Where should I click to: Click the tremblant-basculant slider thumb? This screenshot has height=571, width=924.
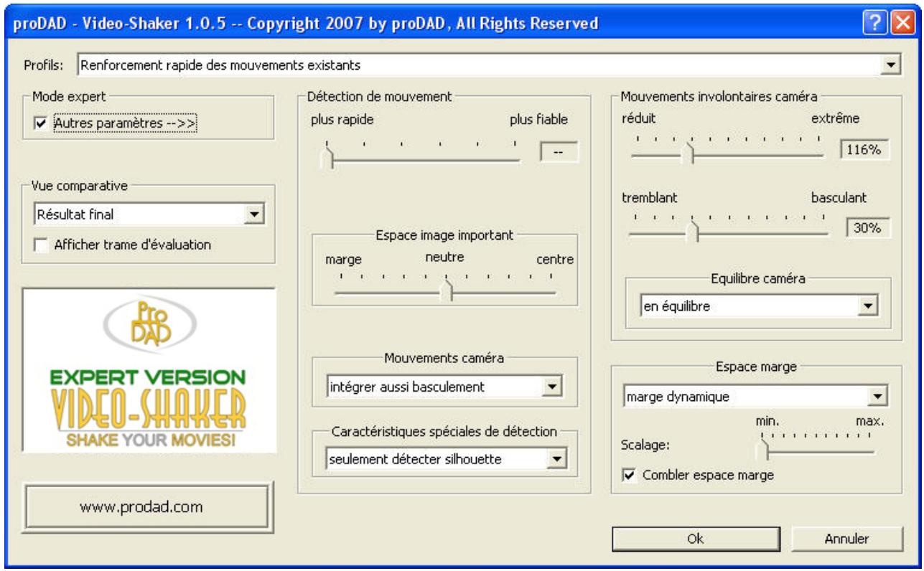692,231
